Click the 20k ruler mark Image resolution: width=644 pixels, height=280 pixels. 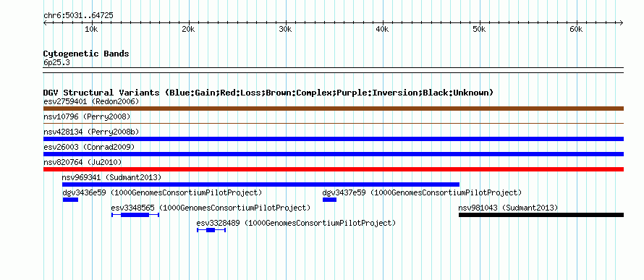click(188, 30)
